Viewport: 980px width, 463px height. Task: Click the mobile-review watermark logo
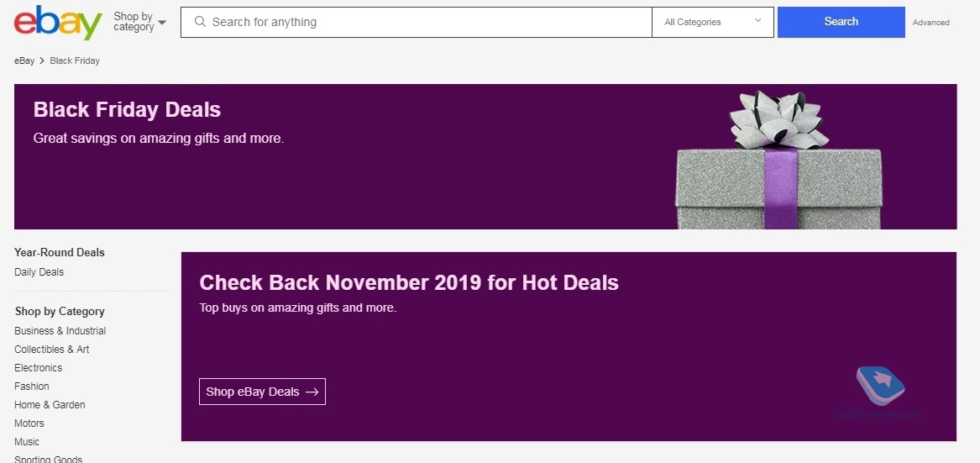pos(880,386)
